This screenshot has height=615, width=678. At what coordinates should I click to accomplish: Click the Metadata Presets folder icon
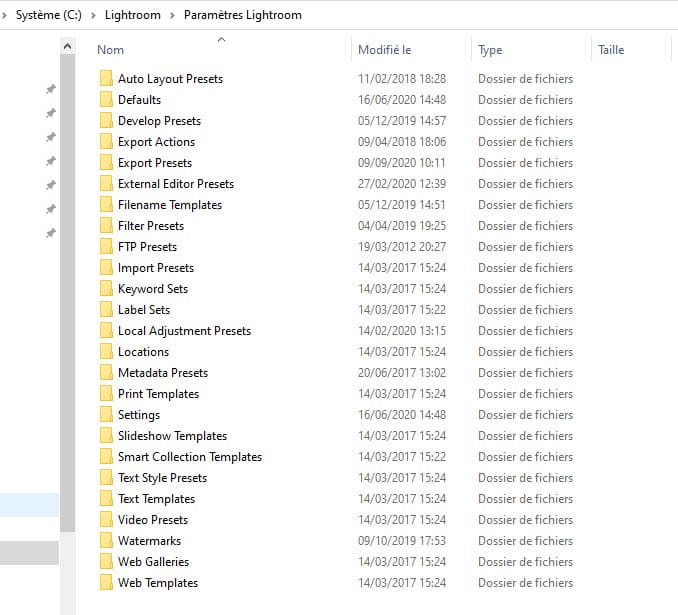[106, 372]
